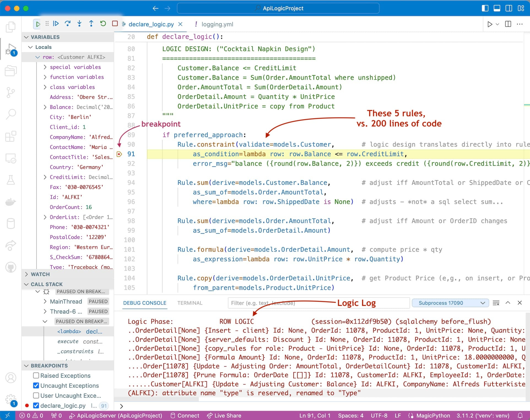Toggle breakpoint marker at line 91 gutter

click(x=119, y=154)
